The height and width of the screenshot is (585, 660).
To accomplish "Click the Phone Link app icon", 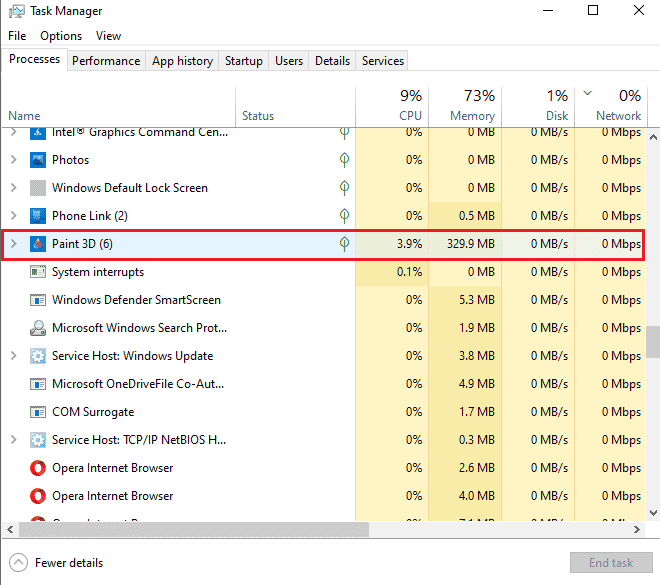I will (x=38, y=216).
